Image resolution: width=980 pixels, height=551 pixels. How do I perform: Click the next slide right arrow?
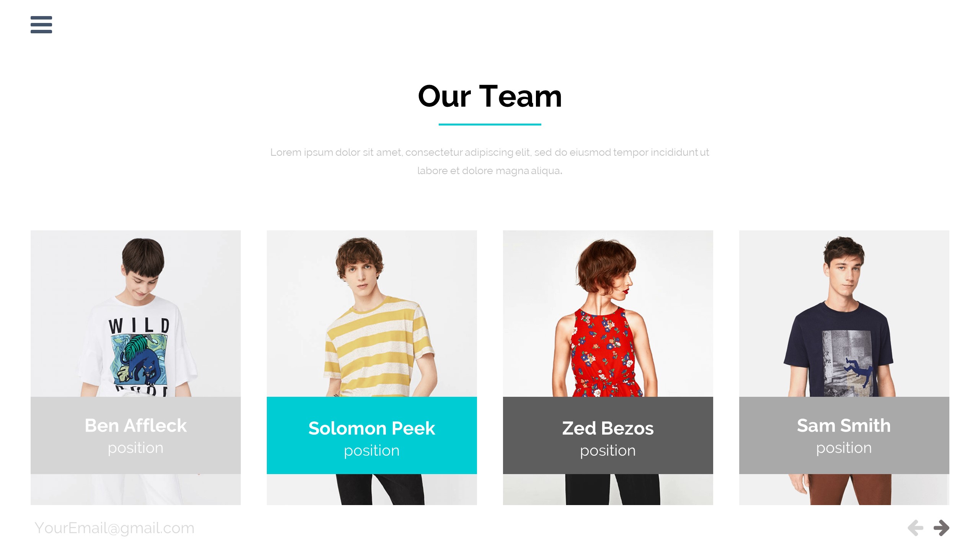tap(941, 528)
